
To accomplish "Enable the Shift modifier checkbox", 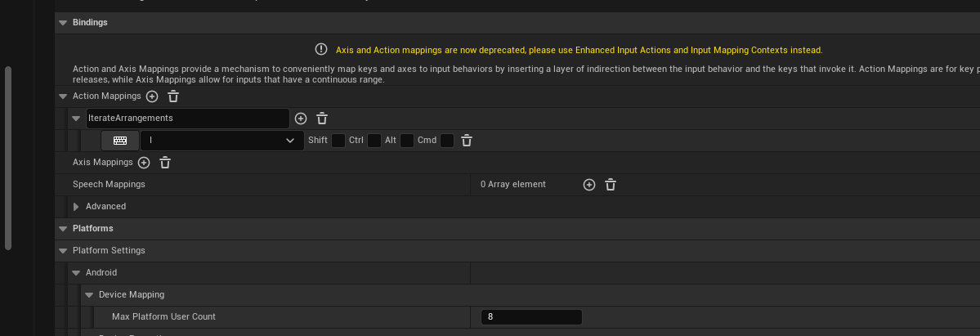I will (338, 141).
